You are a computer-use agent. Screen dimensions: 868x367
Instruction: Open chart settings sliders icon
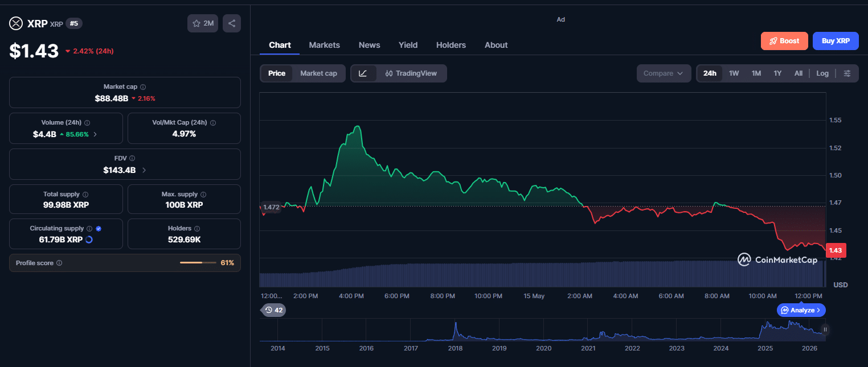coord(847,73)
